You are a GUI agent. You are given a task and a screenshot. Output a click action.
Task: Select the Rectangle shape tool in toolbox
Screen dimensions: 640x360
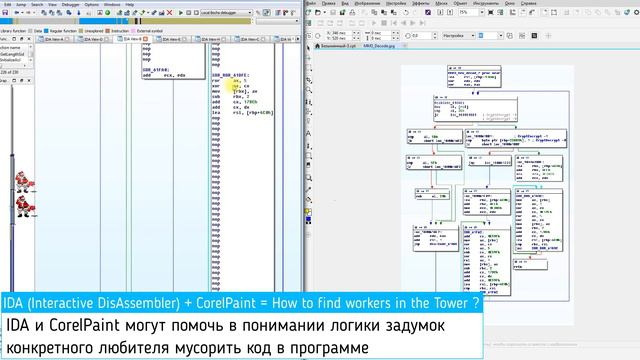pos(309,156)
